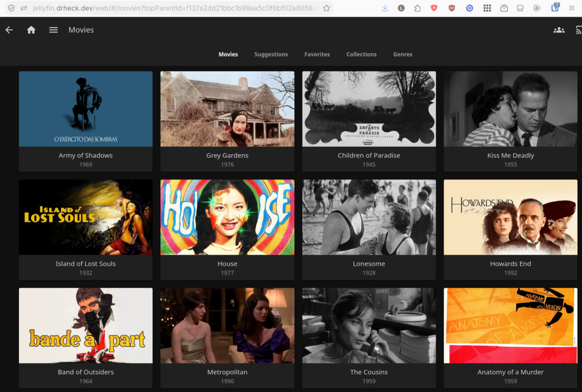
Task: Click the tracking protection shield icon
Action: [11, 8]
